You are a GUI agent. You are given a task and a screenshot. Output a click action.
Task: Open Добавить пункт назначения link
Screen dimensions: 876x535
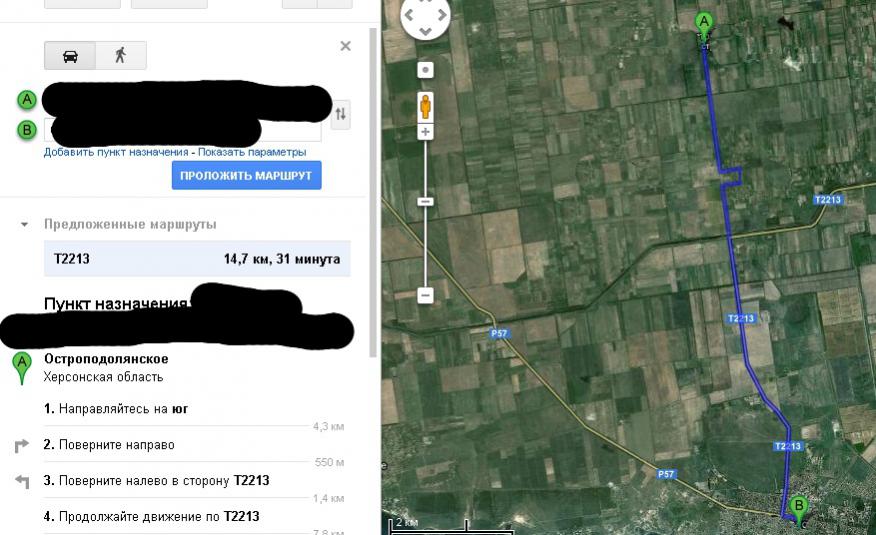(x=116, y=152)
